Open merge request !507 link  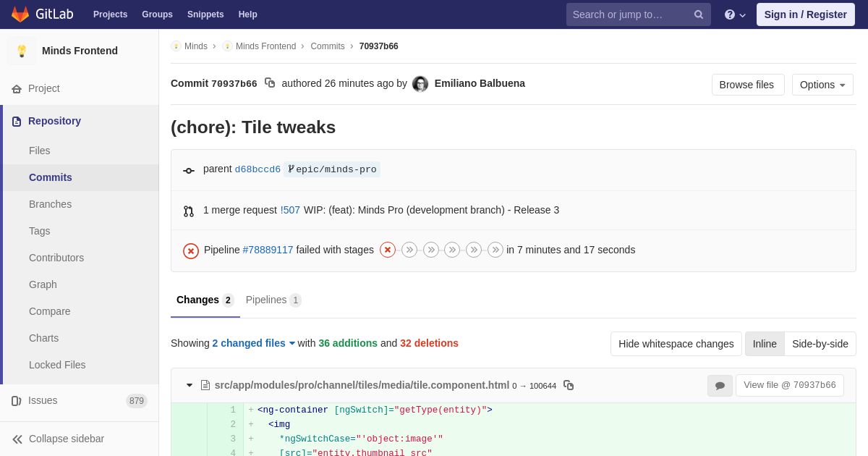pyautogui.click(x=290, y=210)
